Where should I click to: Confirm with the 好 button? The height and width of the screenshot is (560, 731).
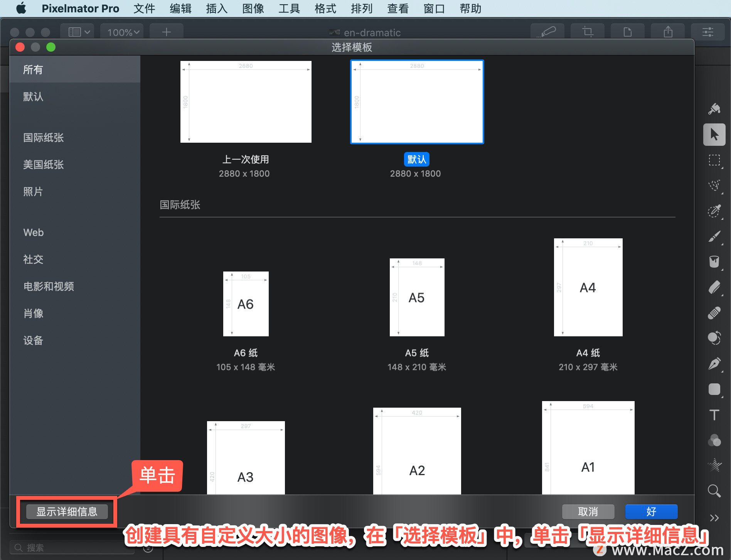pos(651,512)
